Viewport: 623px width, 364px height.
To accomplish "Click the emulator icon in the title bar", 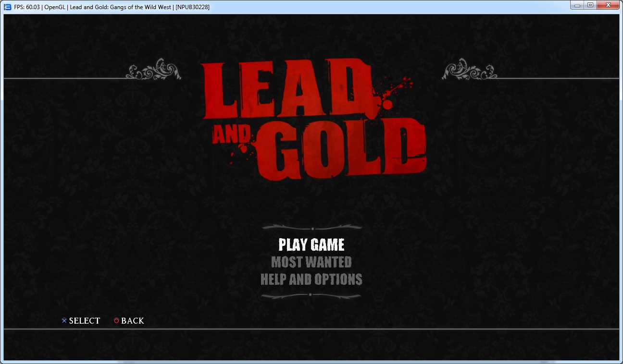I will click(7, 7).
